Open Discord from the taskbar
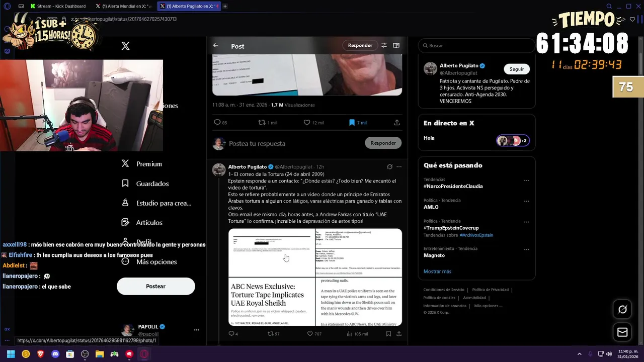 (55, 354)
